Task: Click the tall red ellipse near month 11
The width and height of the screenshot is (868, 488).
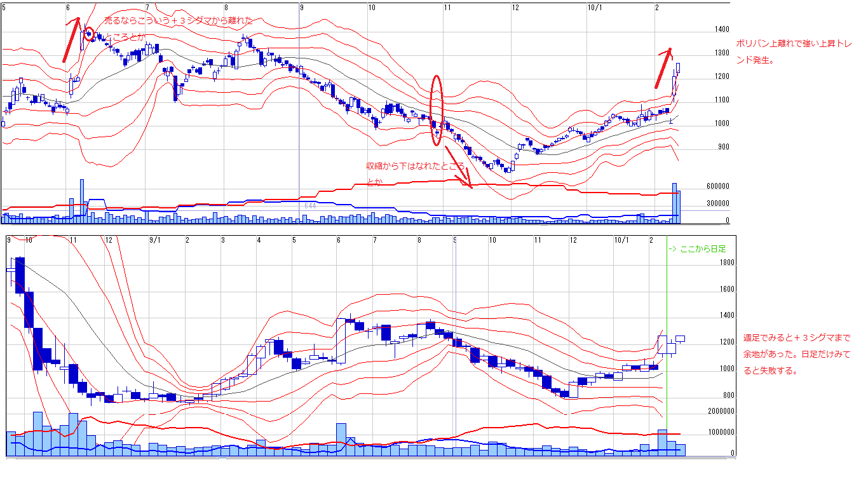Action: click(x=437, y=110)
